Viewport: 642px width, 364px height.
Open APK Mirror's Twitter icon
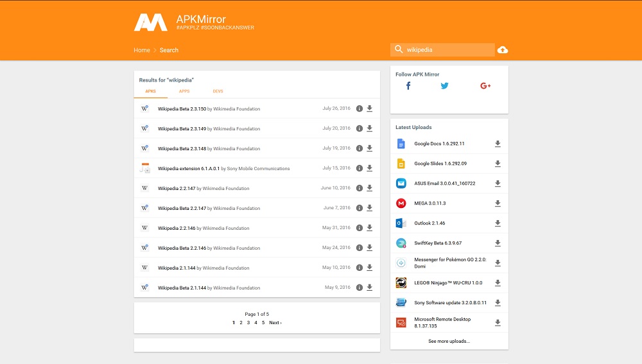click(x=444, y=85)
